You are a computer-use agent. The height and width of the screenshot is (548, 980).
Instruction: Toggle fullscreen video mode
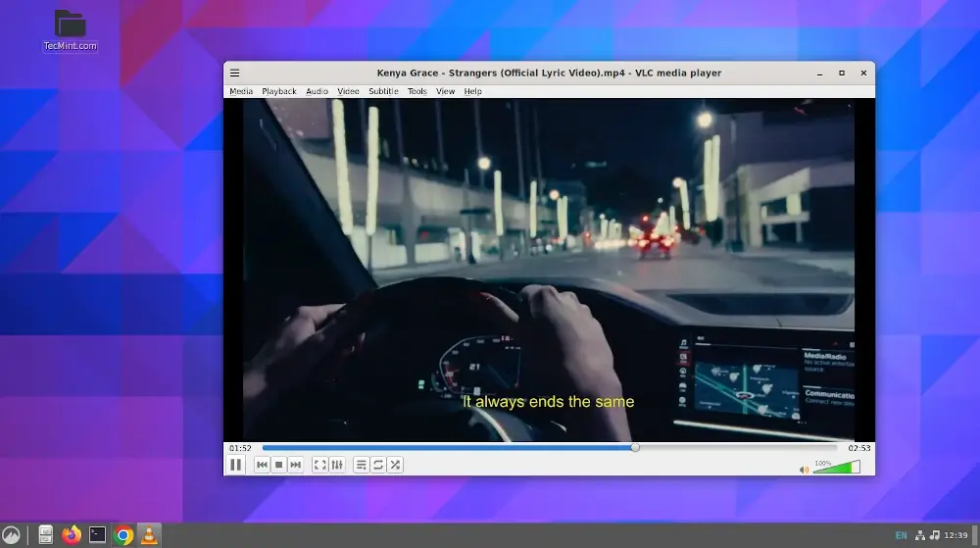319,465
